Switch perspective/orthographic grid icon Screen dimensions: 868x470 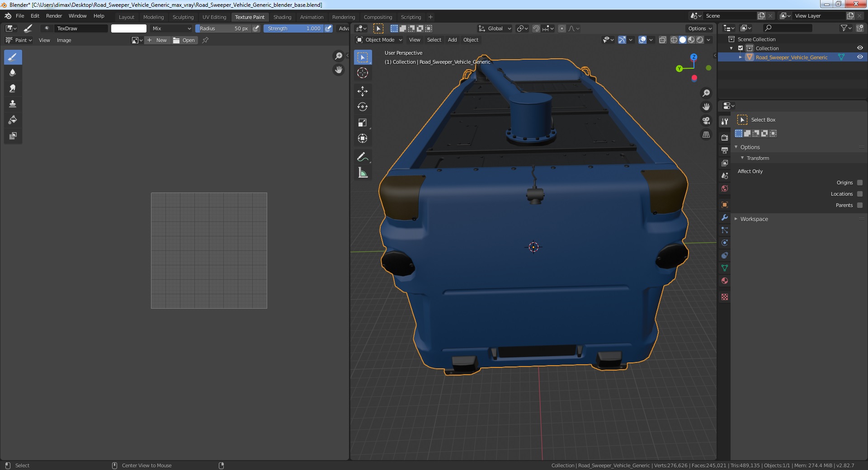coord(706,135)
